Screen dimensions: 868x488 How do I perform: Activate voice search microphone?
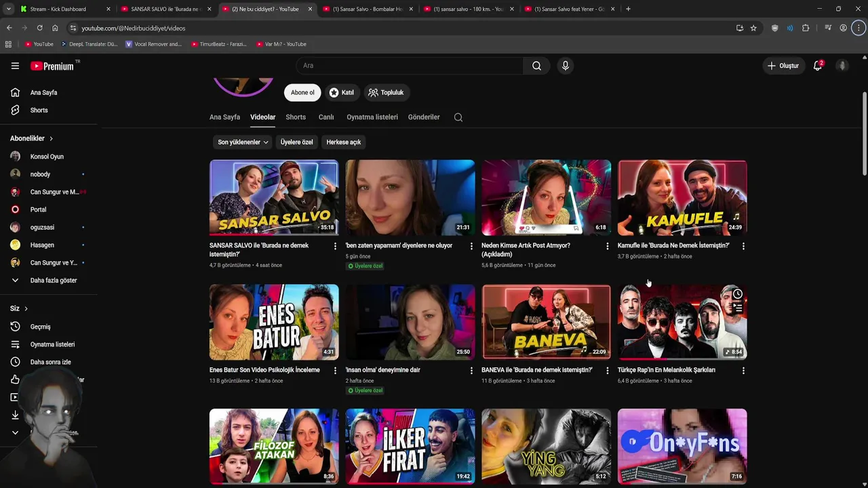pyautogui.click(x=565, y=66)
